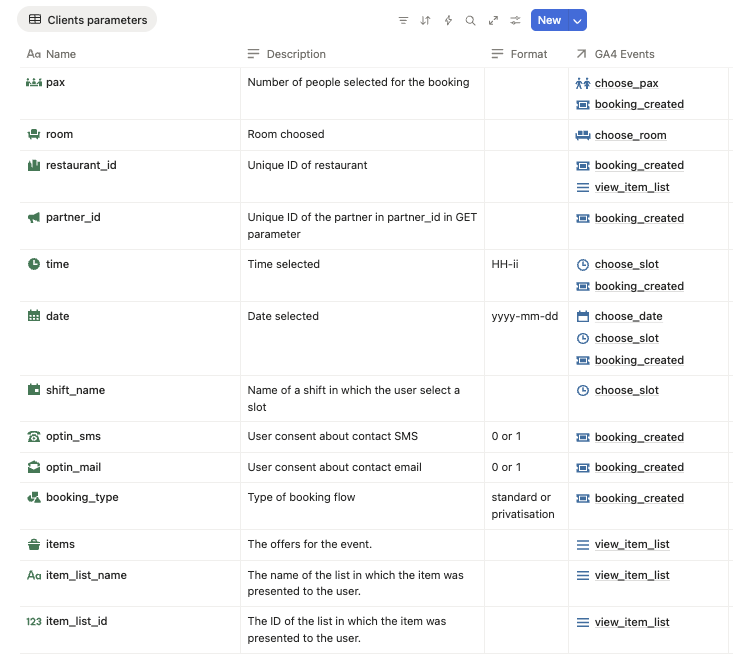The image size is (733, 656).
Task: Click the basket icon beside items
Action: [34, 544]
